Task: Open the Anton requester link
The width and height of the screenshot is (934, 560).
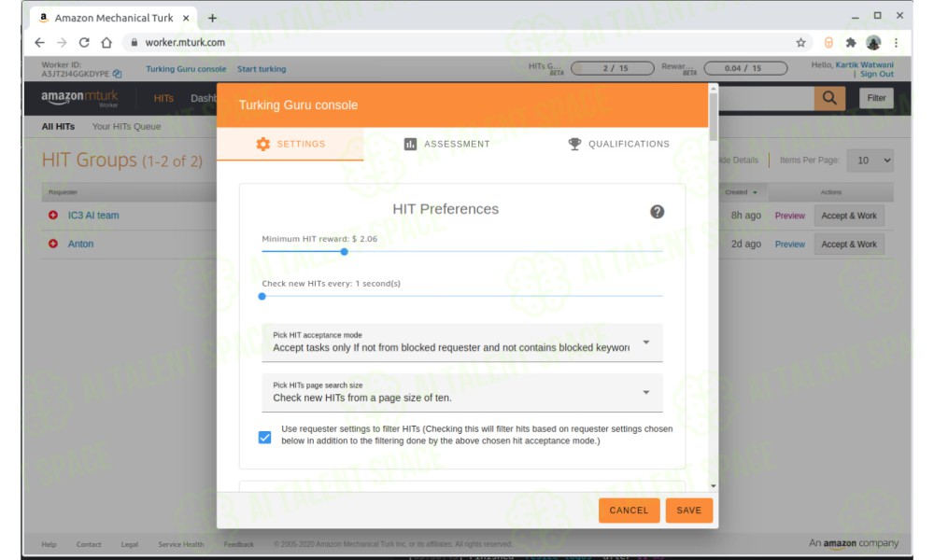Action: pos(80,244)
